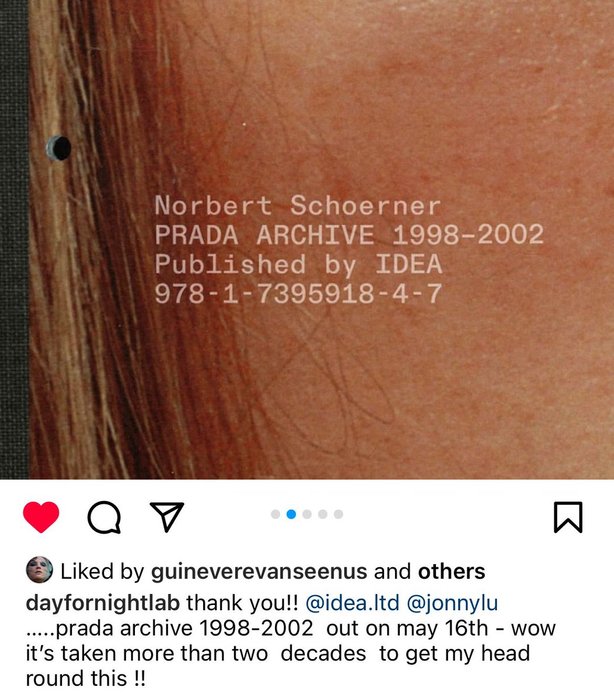The height and width of the screenshot is (700, 614).
Task: View others who liked the post
Action: pos(451,571)
